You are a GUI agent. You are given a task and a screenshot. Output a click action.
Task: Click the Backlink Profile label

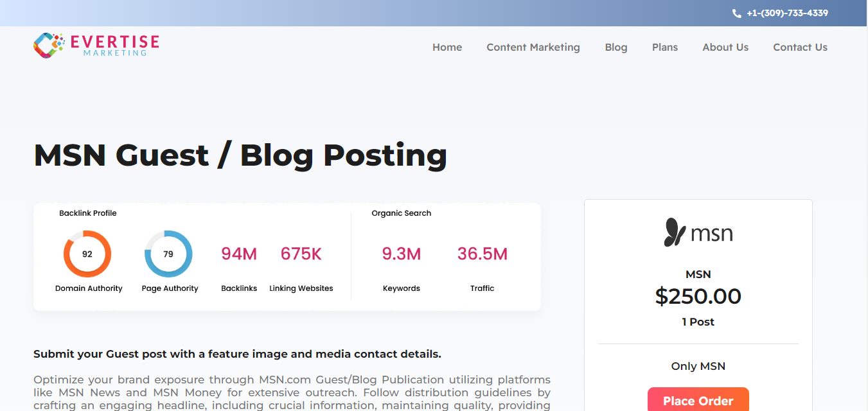[x=88, y=213]
